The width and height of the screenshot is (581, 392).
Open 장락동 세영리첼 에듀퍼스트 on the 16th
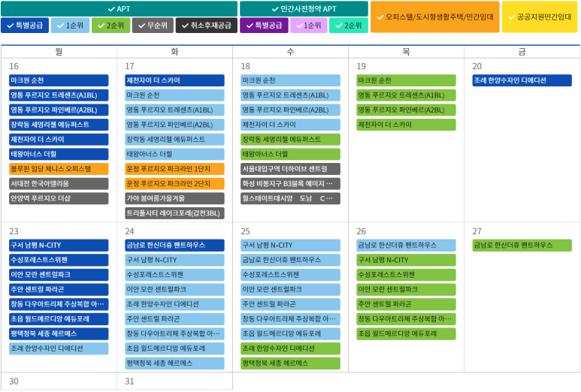(59, 125)
